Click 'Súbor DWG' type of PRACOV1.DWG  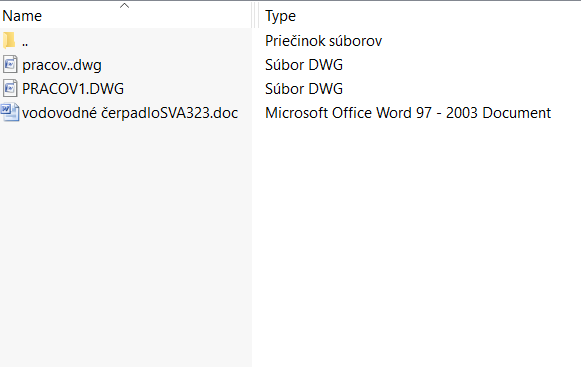(x=304, y=89)
